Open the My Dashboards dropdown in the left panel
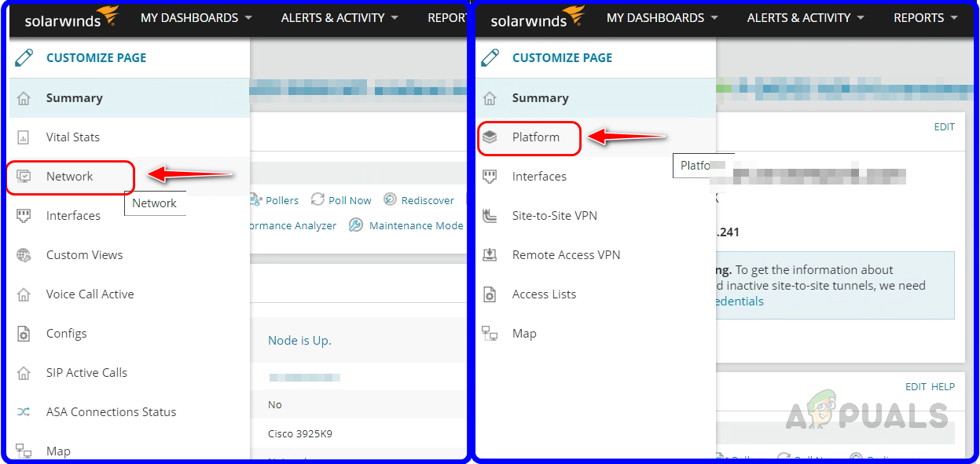Image resolution: width=980 pixels, height=464 pixels. [x=196, y=17]
